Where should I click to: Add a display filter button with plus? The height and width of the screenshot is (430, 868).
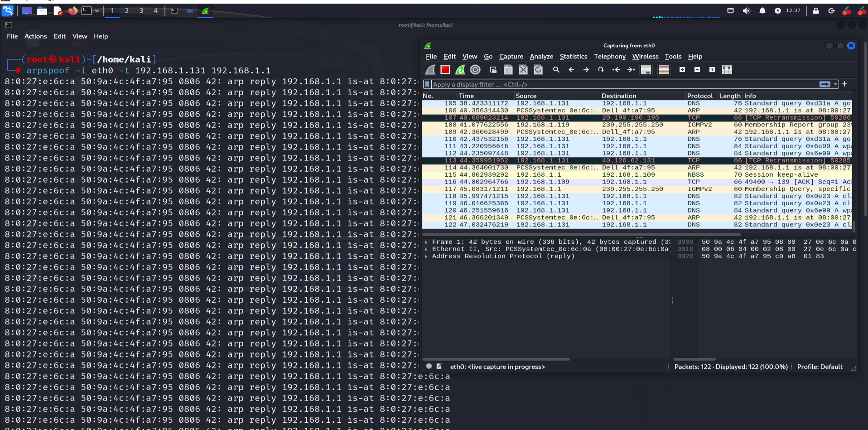click(844, 84)
